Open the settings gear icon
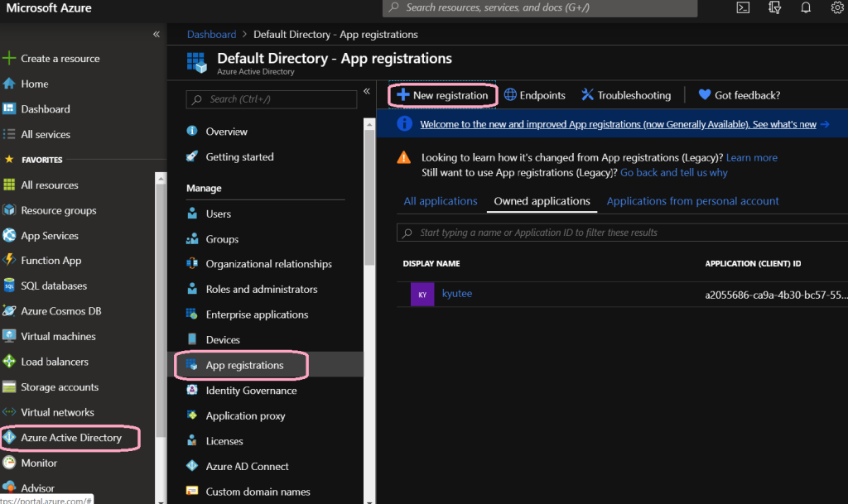This screenshot has height=504, width=848. pyautogui.click(x=836, y=8)
